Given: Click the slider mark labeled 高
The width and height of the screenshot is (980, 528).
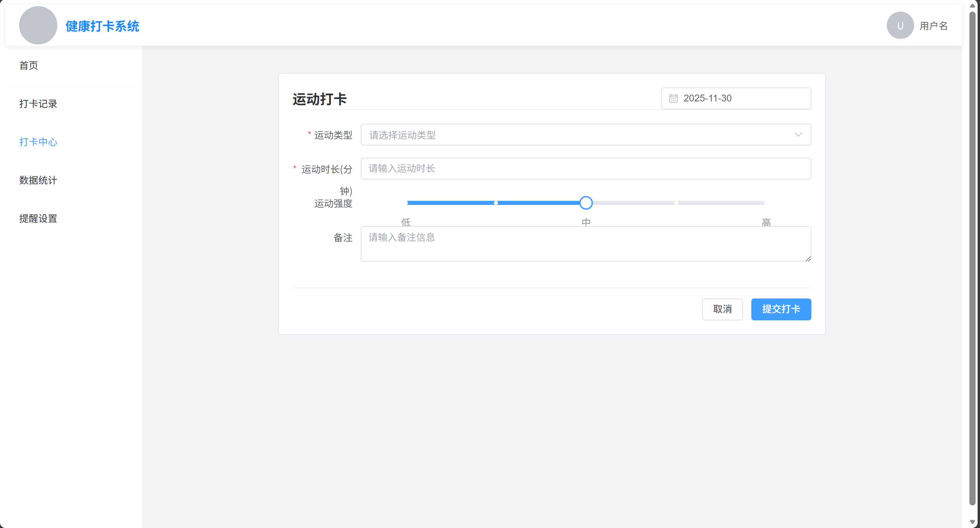Looking at the screenshot, I should pyautogui.click(x=766, y=221).
